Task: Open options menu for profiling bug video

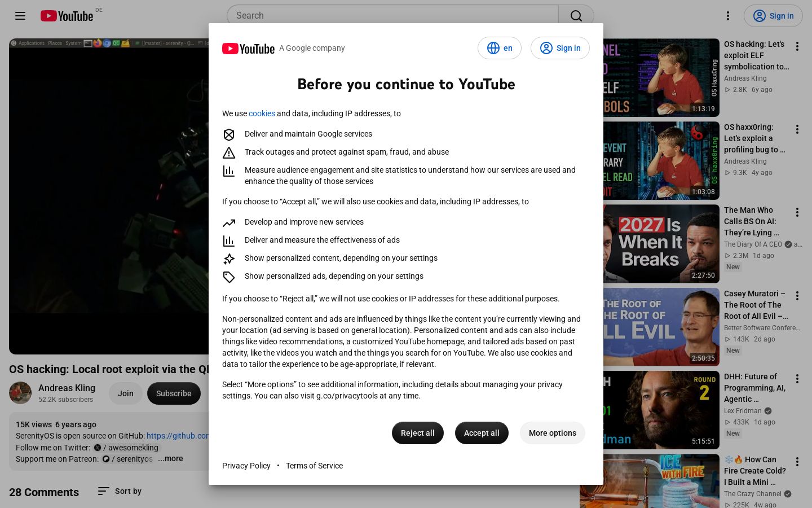Action: [797, 129]
